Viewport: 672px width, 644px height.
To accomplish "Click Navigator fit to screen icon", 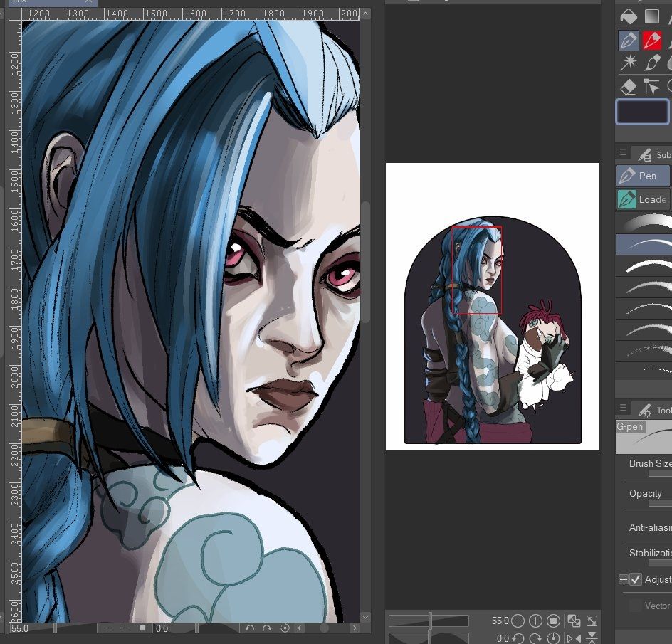I will 574,621.
